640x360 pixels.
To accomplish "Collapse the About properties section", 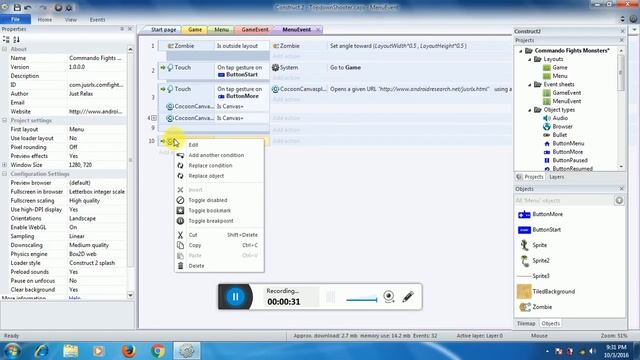I will [4, 49].
